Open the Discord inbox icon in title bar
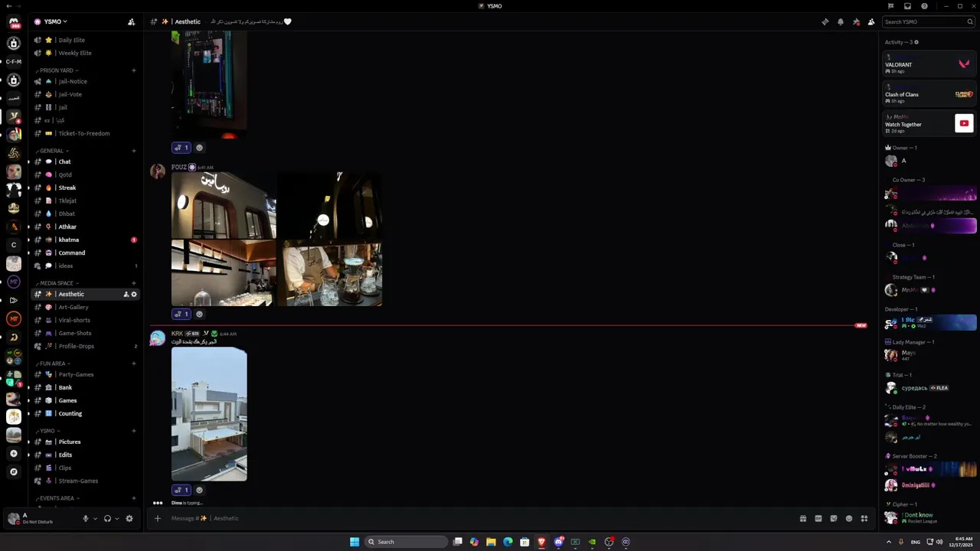Image resolution: width=980 pixels, height=551 pixels. [907, 6]
